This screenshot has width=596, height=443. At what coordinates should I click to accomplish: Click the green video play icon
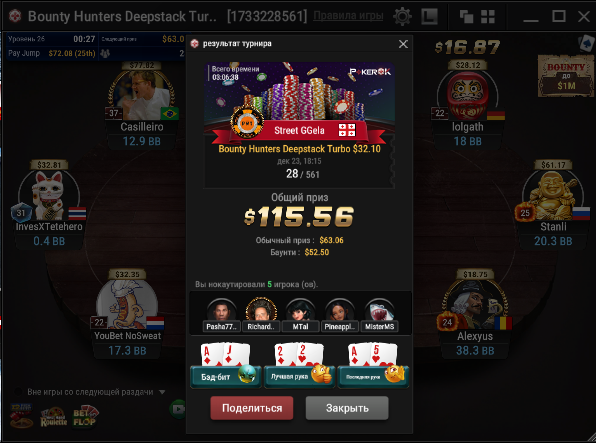pos(178,409)
